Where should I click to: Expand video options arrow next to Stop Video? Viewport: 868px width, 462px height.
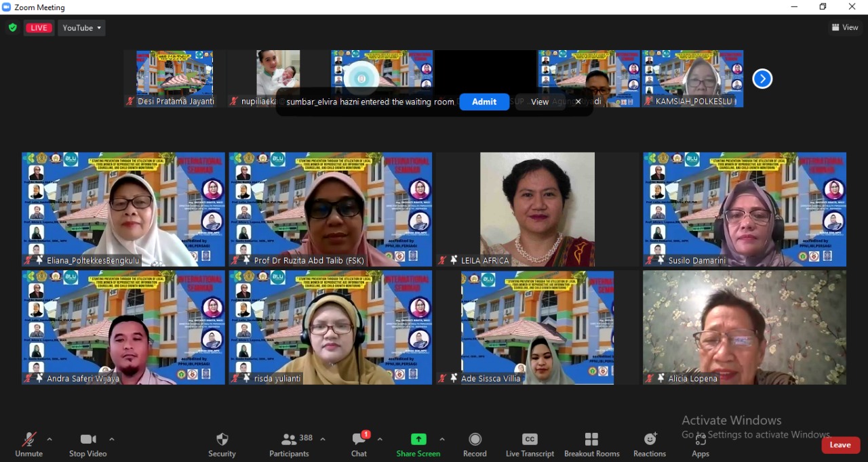(x=111, y=439)
